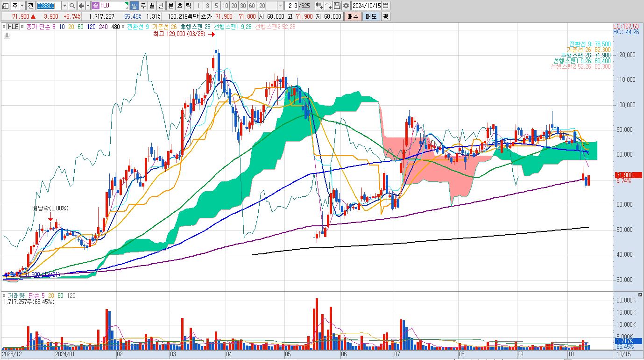Screen dimensions: 644x360
Task: Expand the stock code history dropdown
Action: click(64, 6)
